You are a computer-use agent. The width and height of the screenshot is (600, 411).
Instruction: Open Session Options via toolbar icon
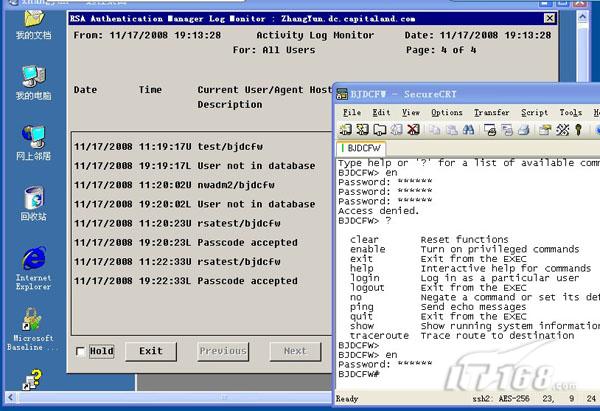545,130
